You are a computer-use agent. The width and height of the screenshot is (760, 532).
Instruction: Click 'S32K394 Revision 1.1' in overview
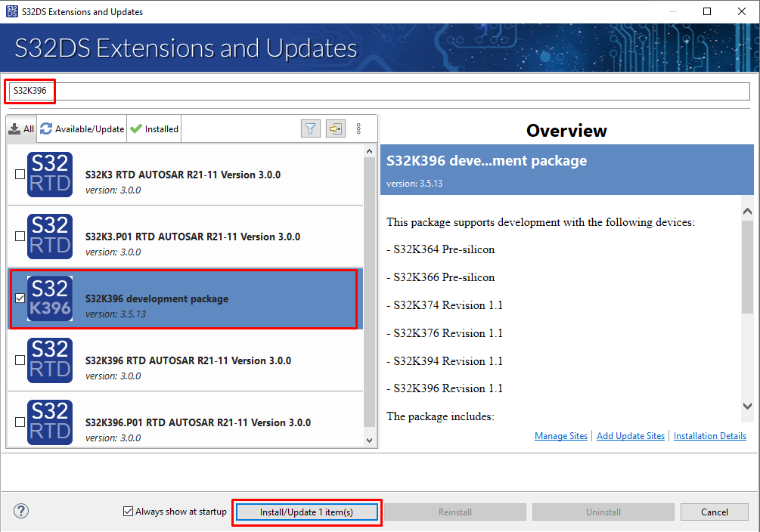pos(448,361)
